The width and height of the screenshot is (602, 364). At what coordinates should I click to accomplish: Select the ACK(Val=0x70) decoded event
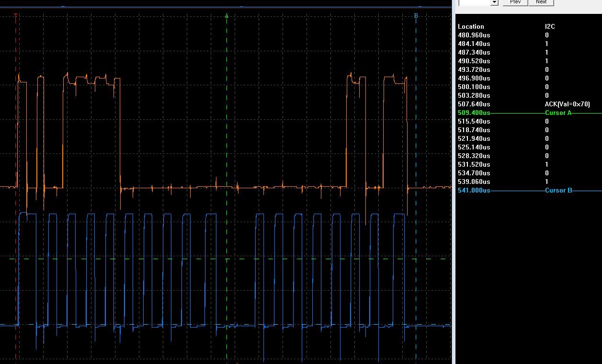pyautogui.click(x=568, y=104)
